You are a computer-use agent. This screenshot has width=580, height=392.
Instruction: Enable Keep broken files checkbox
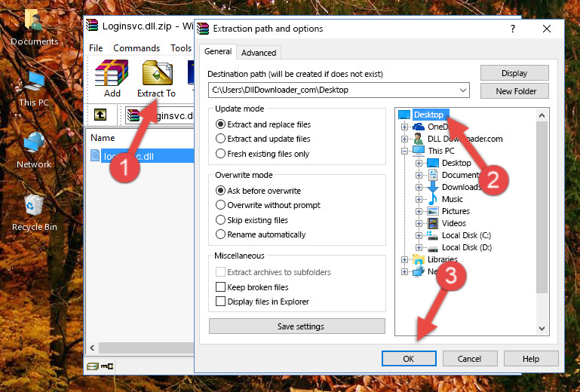221,287
